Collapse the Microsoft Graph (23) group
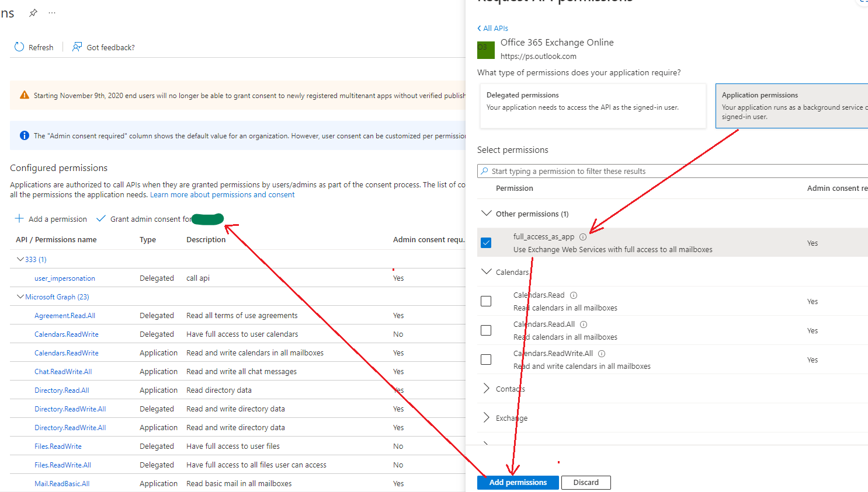This screenshot has width=868, height=492. [20, 296]
